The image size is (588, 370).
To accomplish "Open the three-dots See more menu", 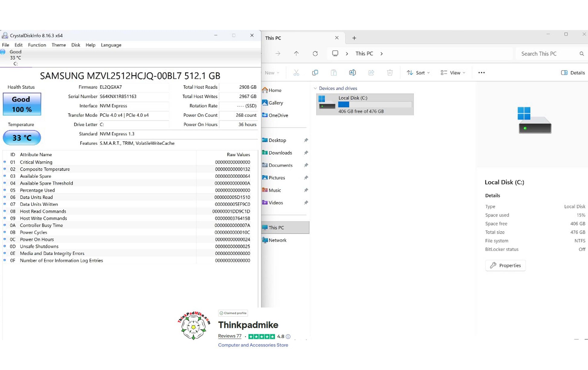I will [x=481, y=73].
